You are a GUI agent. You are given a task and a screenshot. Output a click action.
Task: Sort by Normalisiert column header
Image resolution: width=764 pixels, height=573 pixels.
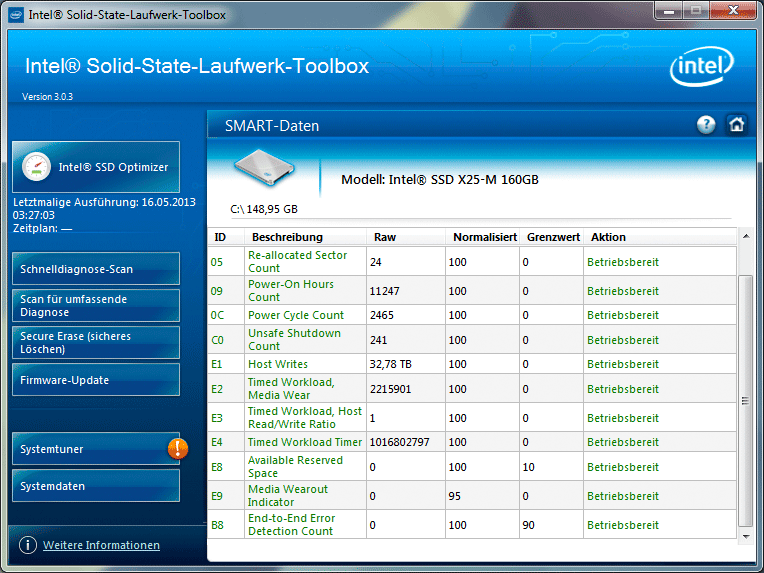click(x=482, y=237)
